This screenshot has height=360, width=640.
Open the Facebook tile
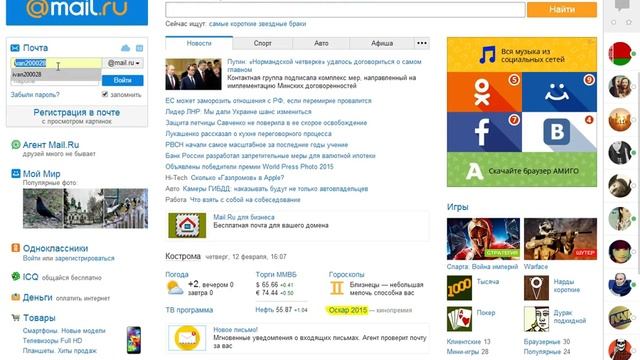tap(484, 132)
